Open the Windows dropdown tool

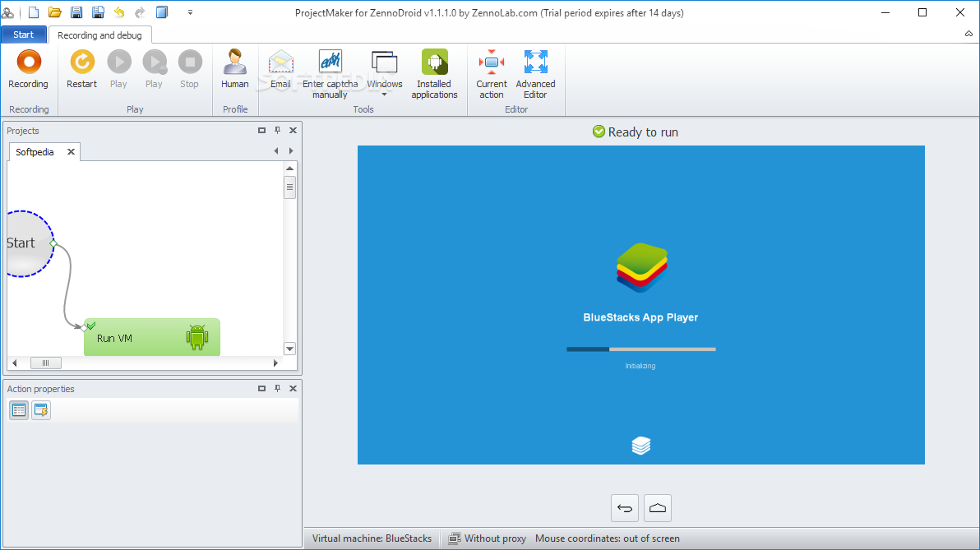[385, 73]
